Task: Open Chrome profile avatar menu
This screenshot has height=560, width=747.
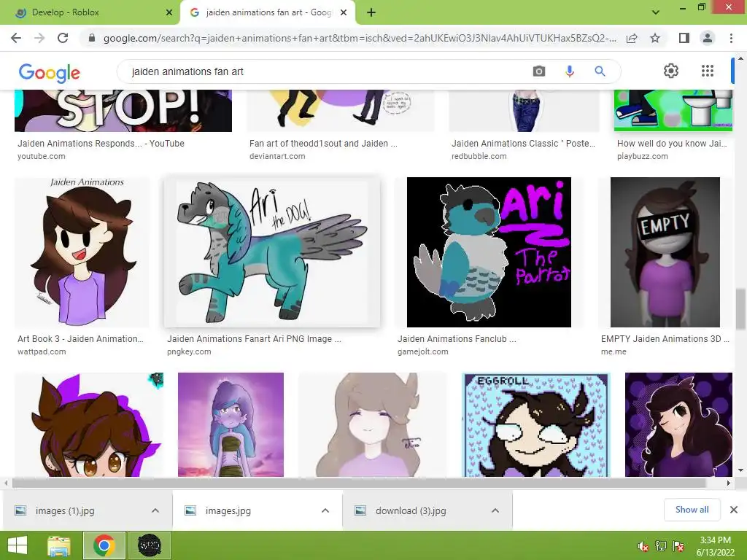Action: point(708,38)
